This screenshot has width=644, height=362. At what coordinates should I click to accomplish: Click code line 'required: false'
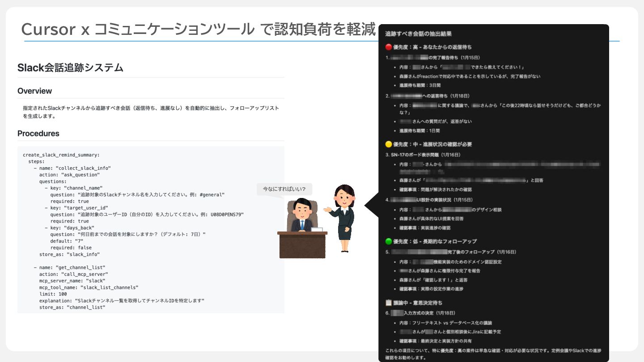(71, 248)
